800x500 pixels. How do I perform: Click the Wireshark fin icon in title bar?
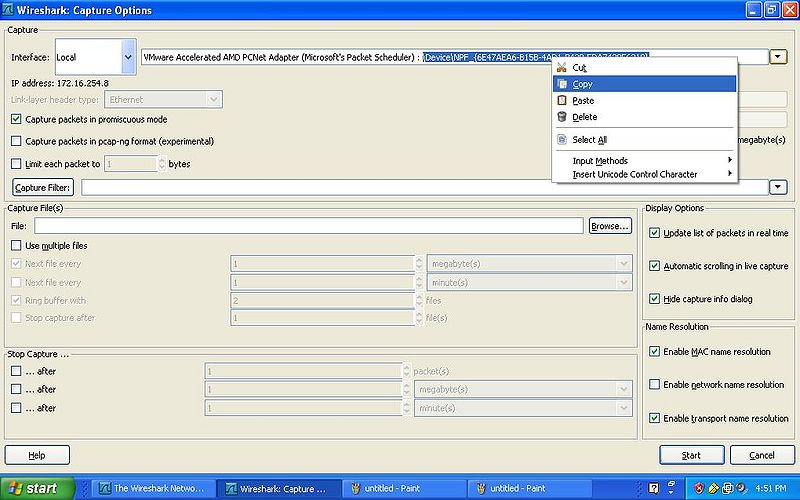[8, 10]
